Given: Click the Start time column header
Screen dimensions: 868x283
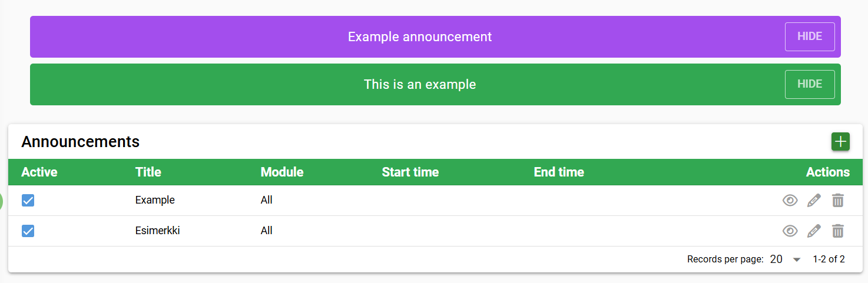Looking at the screenshot, I should 410,172.
